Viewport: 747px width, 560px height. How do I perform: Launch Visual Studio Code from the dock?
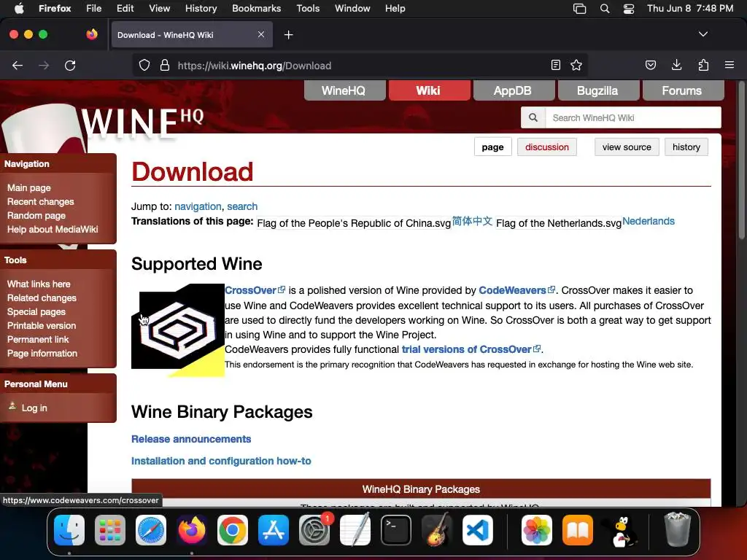pyautogui.click(x=478, y=530)
